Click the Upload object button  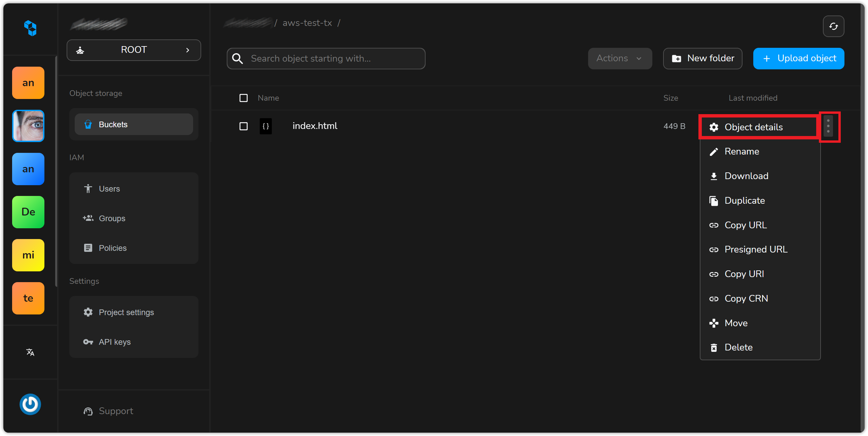point(798,58)
